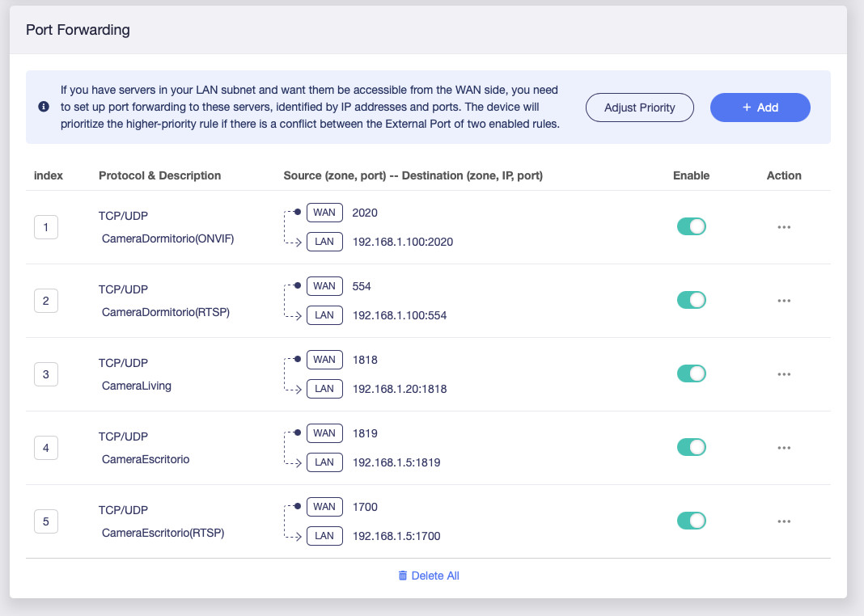Click the Adjust Priority button
Viewport: 864px width, 616px height.
click(x=639, y=108)
